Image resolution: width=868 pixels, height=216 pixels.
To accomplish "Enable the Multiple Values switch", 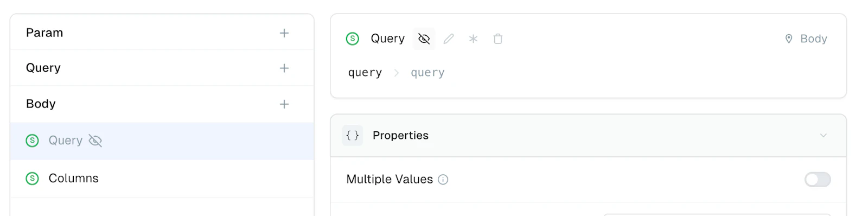I will (818, 180).
